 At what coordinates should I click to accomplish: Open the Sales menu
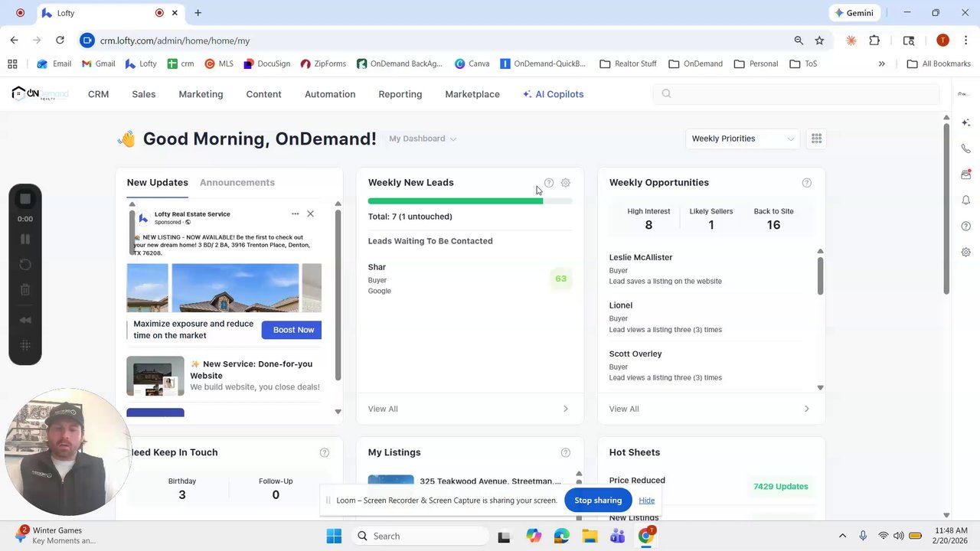coord(144,94)
